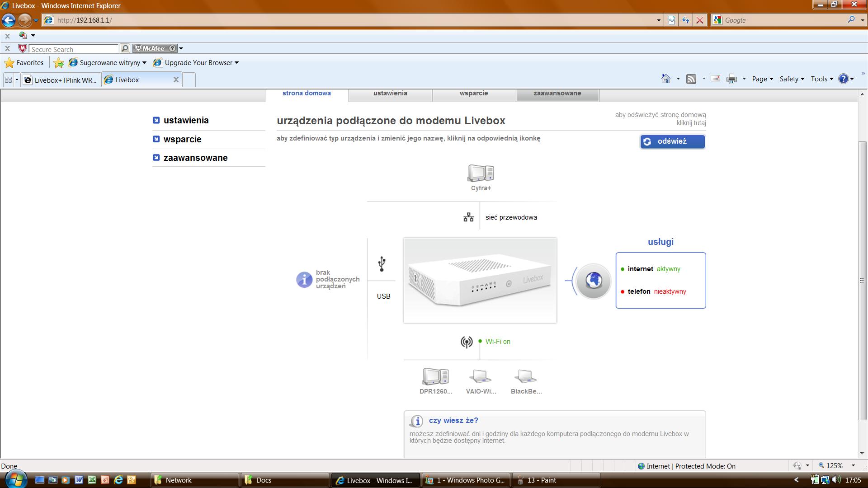Expand the Upgrade Your Browser dropdown
The width and height of the screenshot is (868, 488).
click(236, 63)
